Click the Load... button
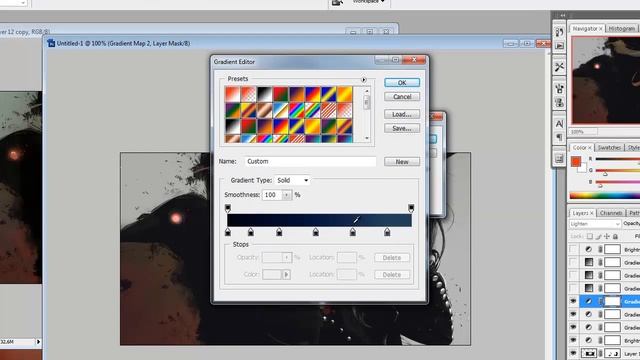This screenshot has height=360, width=640. (402, 114)
